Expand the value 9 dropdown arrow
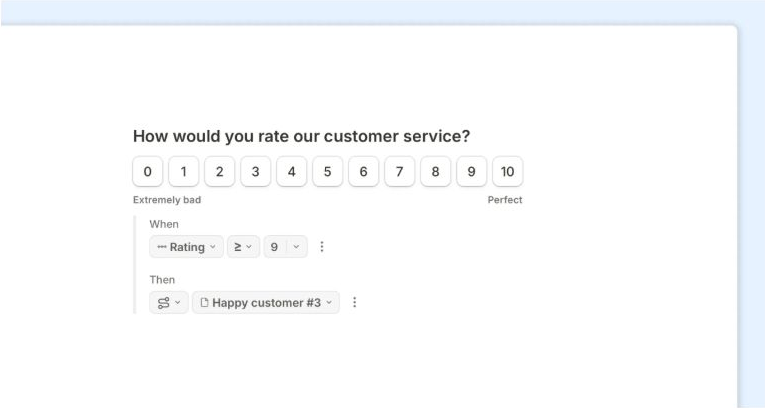765x408 pixels. [x=296, y=246]
